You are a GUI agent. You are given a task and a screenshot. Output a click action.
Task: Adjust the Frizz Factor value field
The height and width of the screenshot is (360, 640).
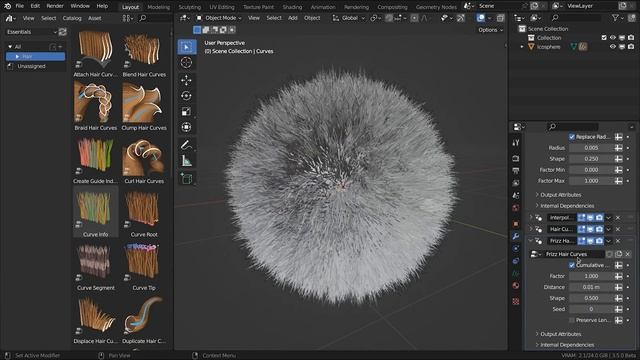point(591,276)
